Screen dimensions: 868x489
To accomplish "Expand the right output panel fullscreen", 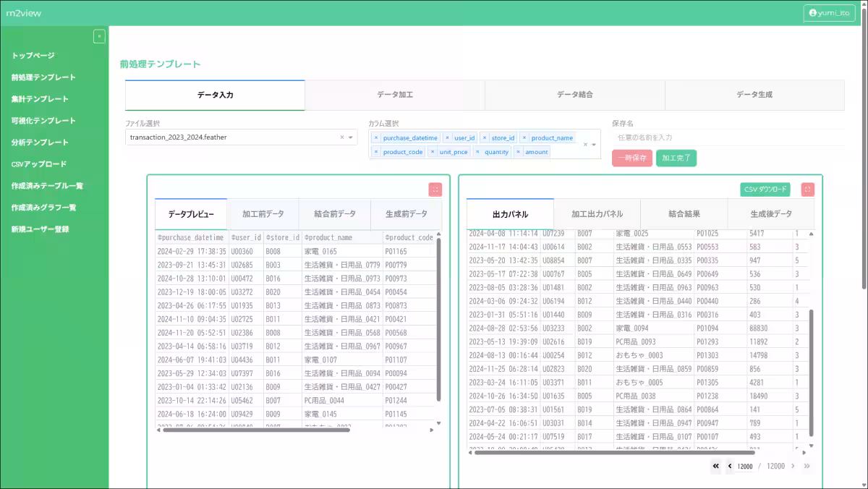I will (x=808, y=190).
